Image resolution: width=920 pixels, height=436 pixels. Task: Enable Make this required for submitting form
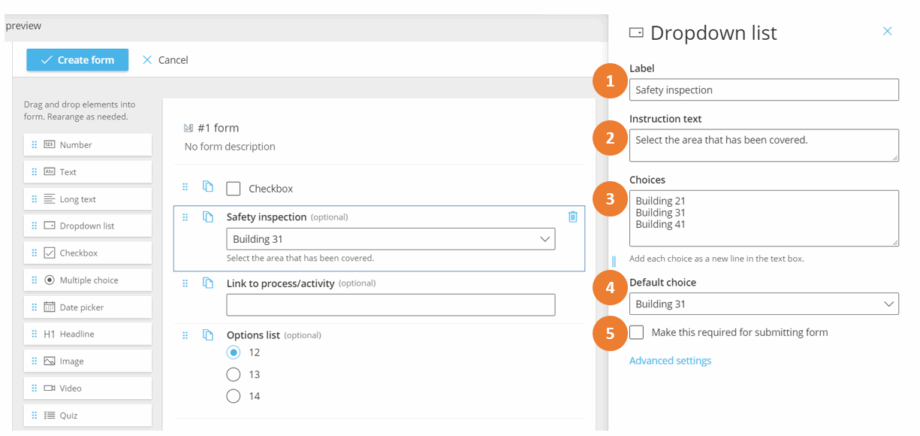[637, 332]
